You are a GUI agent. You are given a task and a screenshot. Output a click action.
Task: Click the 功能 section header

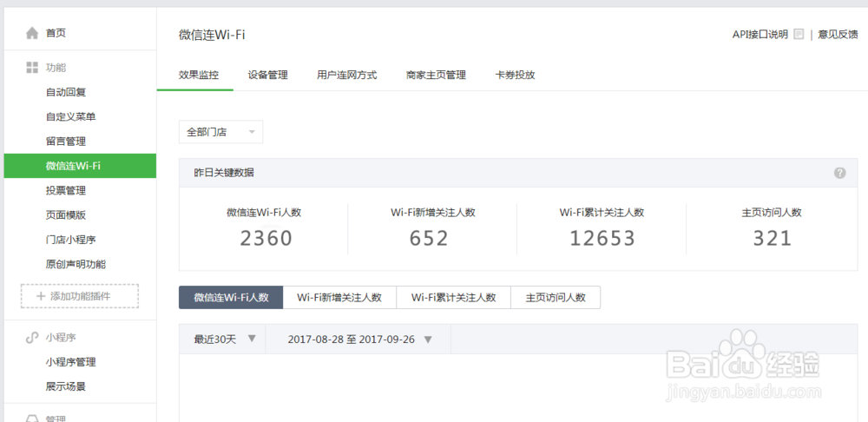[x=56, y=68]
